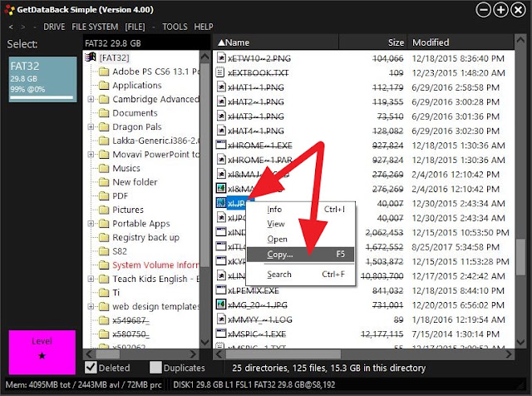Viewport: 532px width, 396px height.
Task: Click the xHAT1~1.PNG file icon
Action: pos(221,87)
